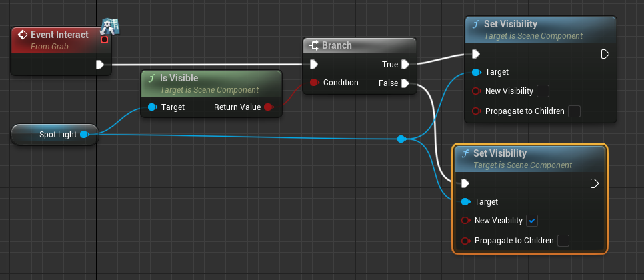644x280 pixels.
Task: Enable New Visibility checkbox on unselected Set Visibility node
Action: tap(543, 91)
